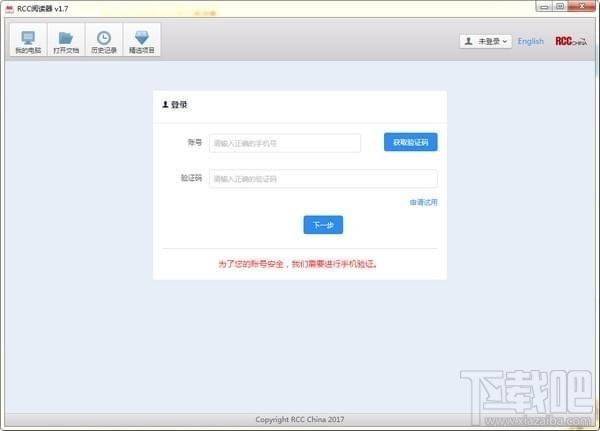Open the 申请试用 link

click(x=423, y=202)
